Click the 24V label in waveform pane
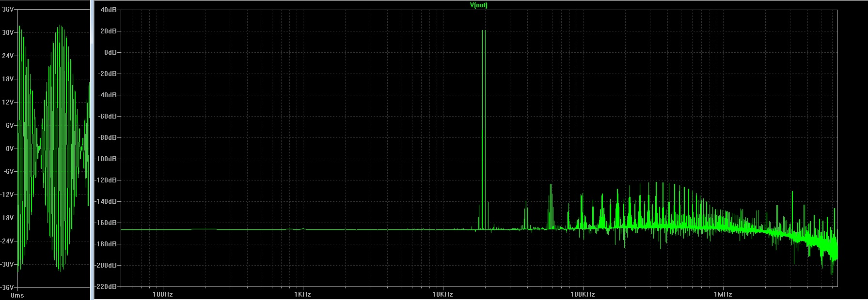This screenshot has width=868, height=300. [8, 56]
